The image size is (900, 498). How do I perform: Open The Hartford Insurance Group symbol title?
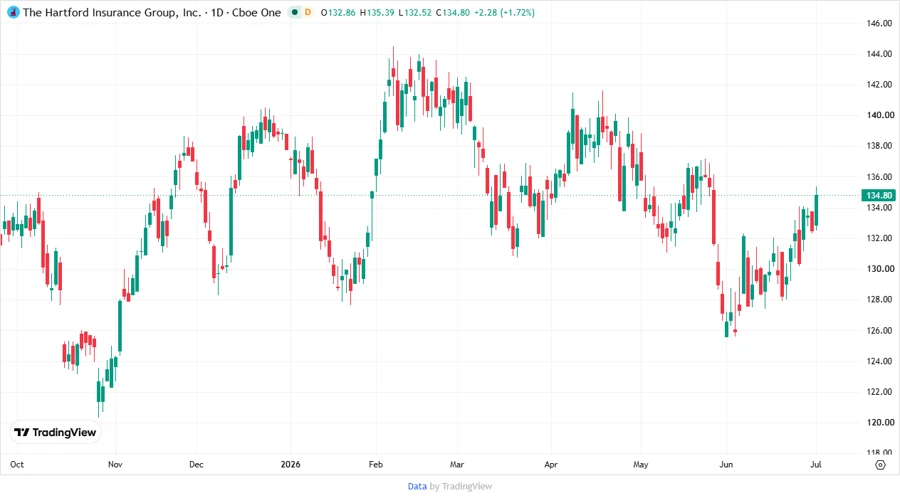point(112,12)
